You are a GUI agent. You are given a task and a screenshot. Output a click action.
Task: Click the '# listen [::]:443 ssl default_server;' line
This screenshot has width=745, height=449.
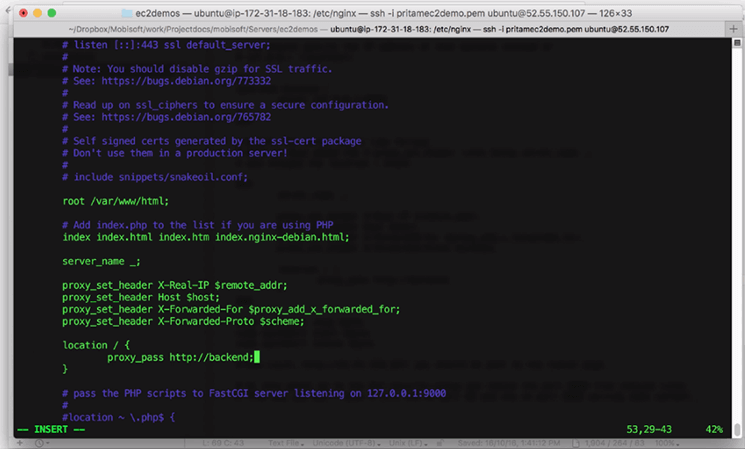coord(166,45)
